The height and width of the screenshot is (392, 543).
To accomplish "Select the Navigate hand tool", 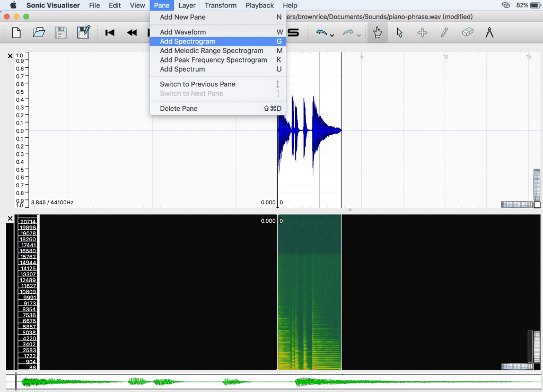I will click(378, 33).
